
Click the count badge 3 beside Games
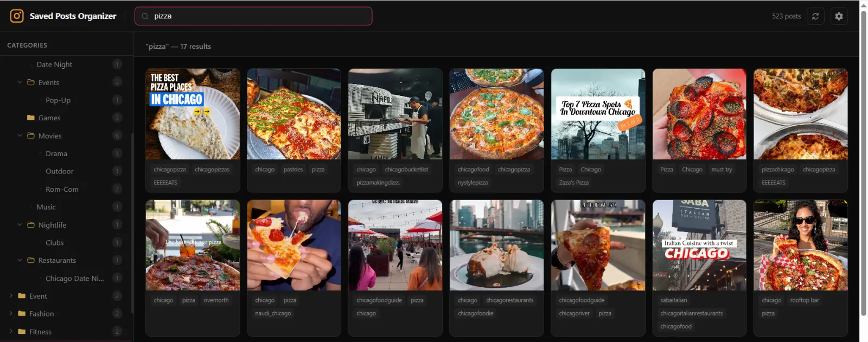pos(117,118)
